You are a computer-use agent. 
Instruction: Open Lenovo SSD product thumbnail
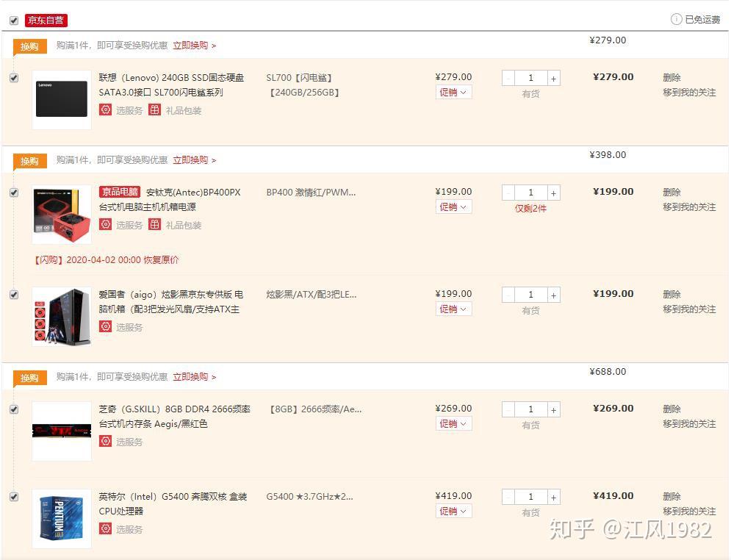[62, 99]
